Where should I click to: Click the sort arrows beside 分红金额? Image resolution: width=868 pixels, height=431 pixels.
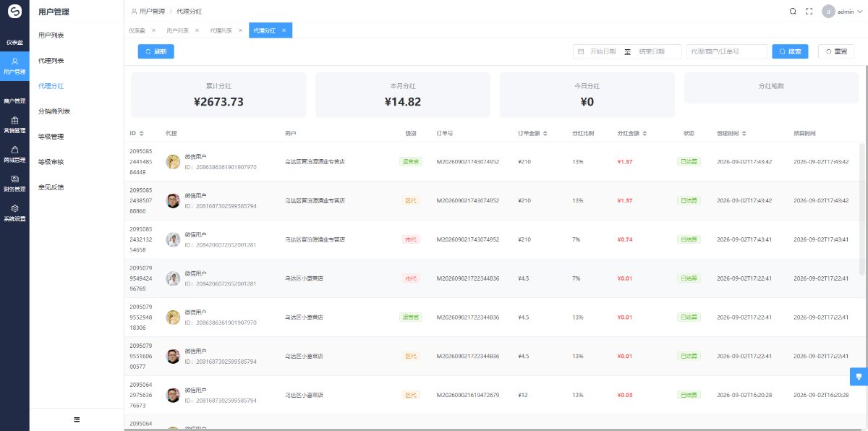click(645, 134)
